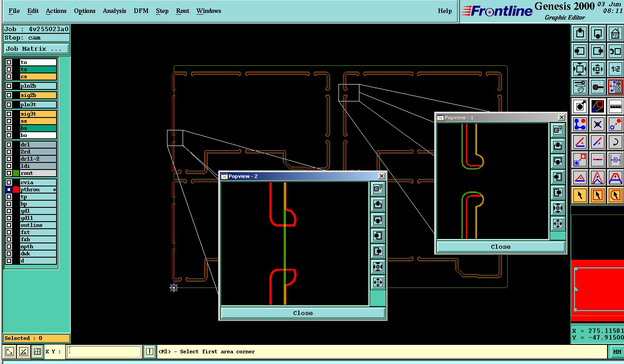Select the fzt layer name
Screen dimensions: 624x364
click(x=38, y=232)
